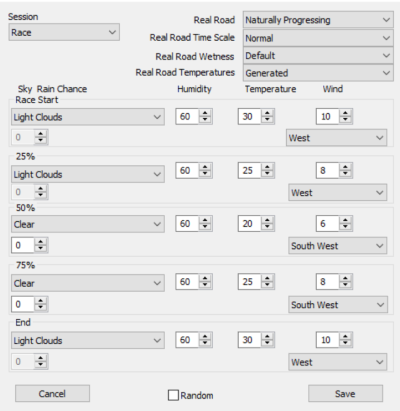This screenshot has height=411, width=400.
Task: Open Race Start sky dropdown Light Clouds
Action: tap(88, 117)
